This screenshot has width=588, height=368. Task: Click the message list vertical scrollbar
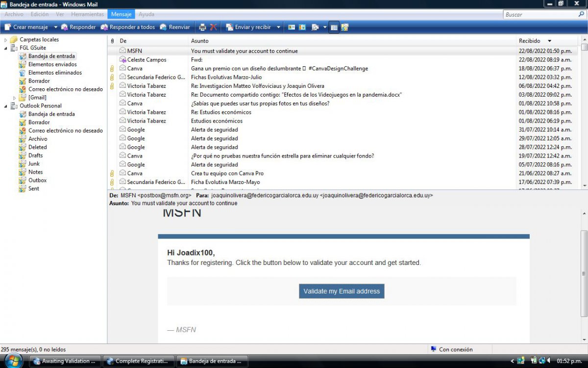pos(584,113)
